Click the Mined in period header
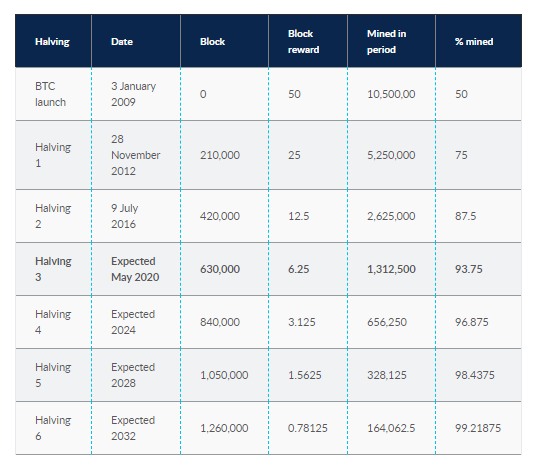541x471 pixels. [x=386, y=42]
